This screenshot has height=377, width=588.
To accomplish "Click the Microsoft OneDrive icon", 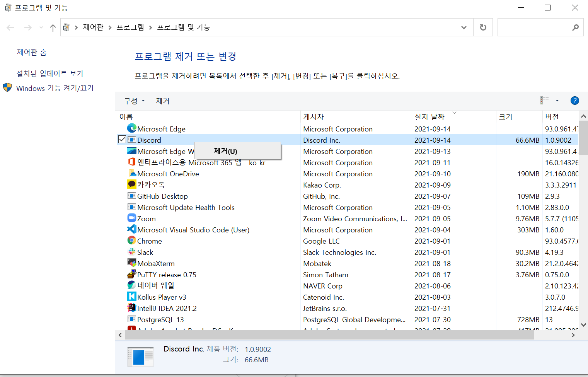I will click(x=132, y=173).
